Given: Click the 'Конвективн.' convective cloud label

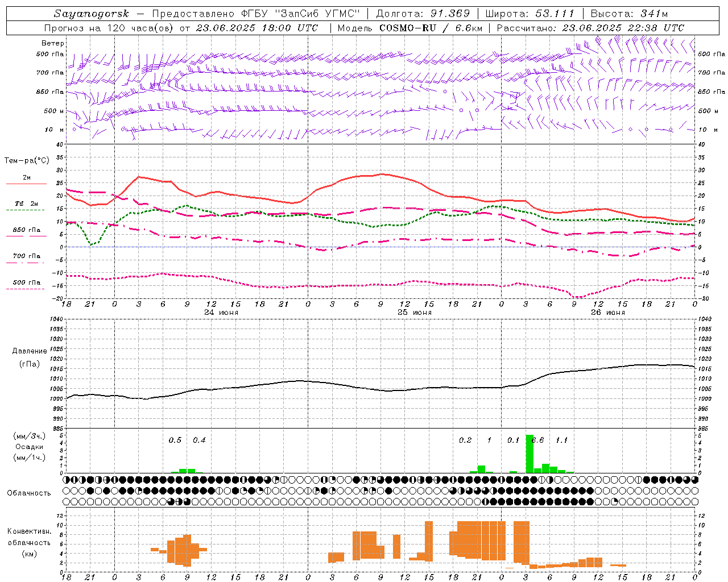Looking at the screenshot, I should point(29,531).
